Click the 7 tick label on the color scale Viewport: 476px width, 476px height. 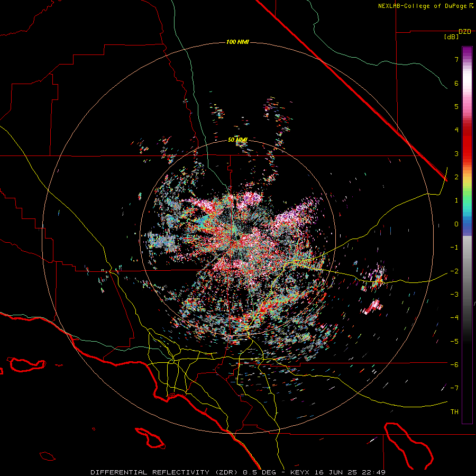456,59
